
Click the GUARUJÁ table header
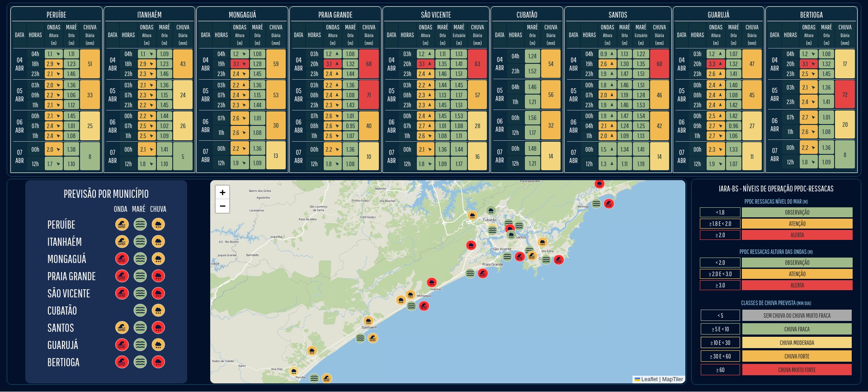pos(718,15)
